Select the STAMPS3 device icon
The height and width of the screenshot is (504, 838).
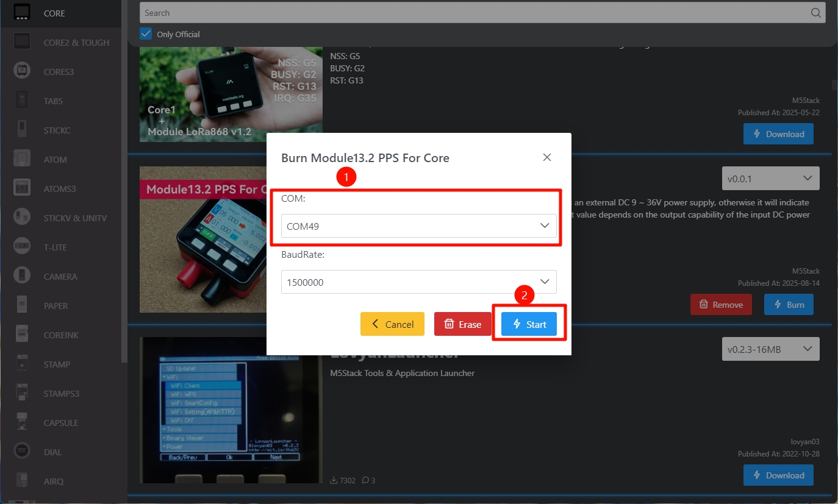click(22, 393)
